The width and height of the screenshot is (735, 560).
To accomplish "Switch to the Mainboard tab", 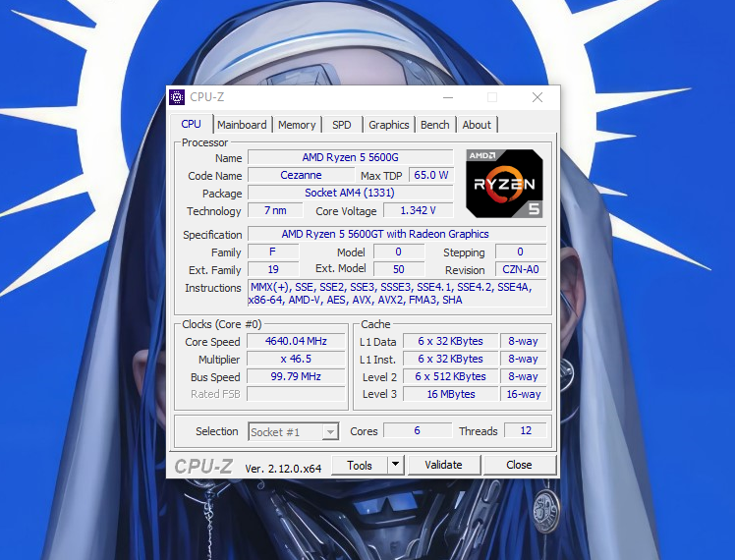I will (242, 125).
